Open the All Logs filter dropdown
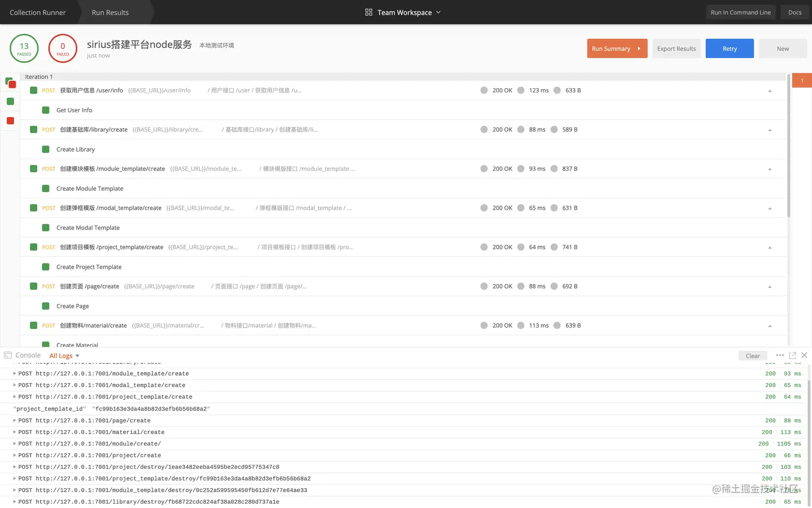 (x=64, y=355)
